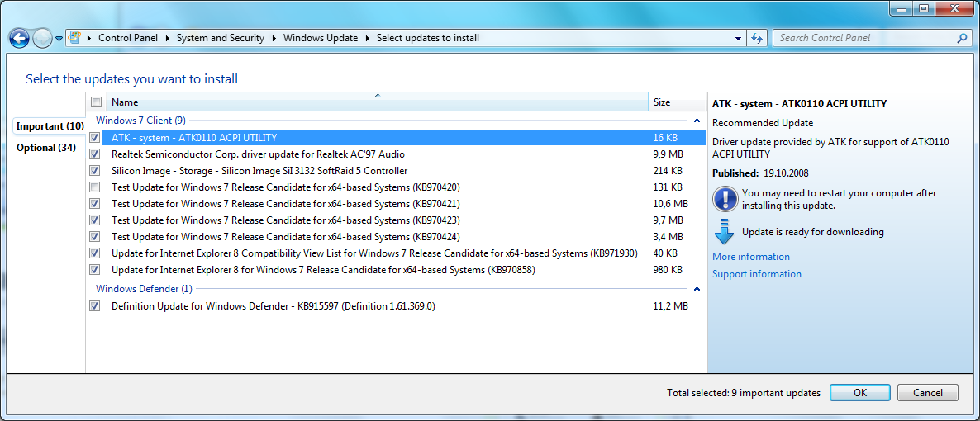
Task: Open the More information link
Action: 750,257
